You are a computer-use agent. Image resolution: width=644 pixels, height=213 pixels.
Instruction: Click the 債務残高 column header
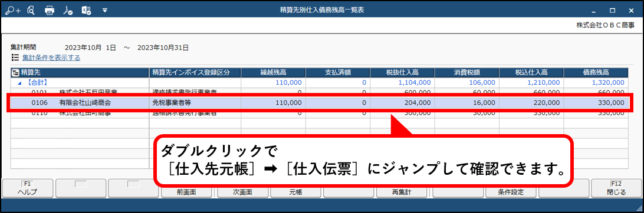pos(596,72)
